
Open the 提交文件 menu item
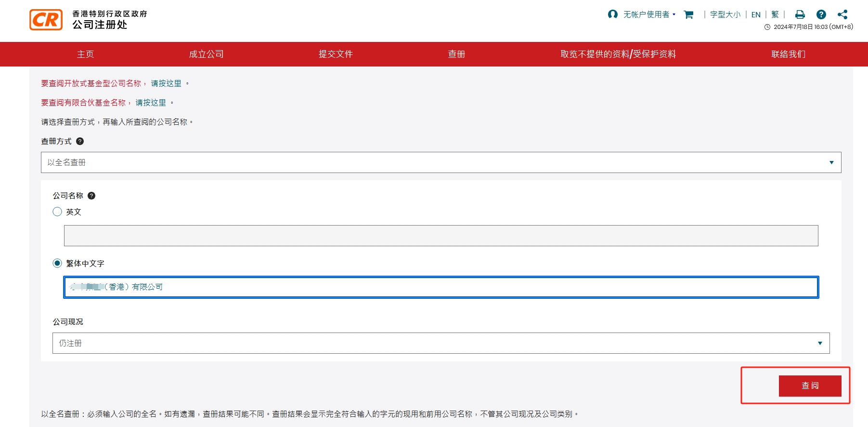336,54
